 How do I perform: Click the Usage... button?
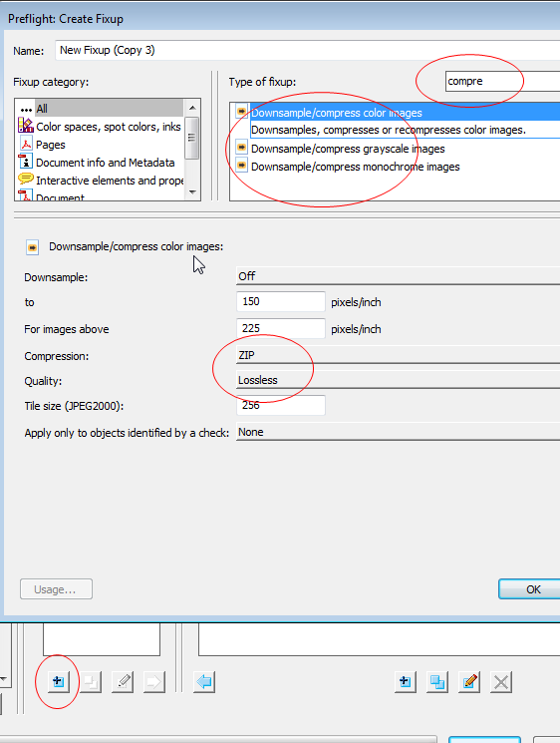[x=56, y=589]
